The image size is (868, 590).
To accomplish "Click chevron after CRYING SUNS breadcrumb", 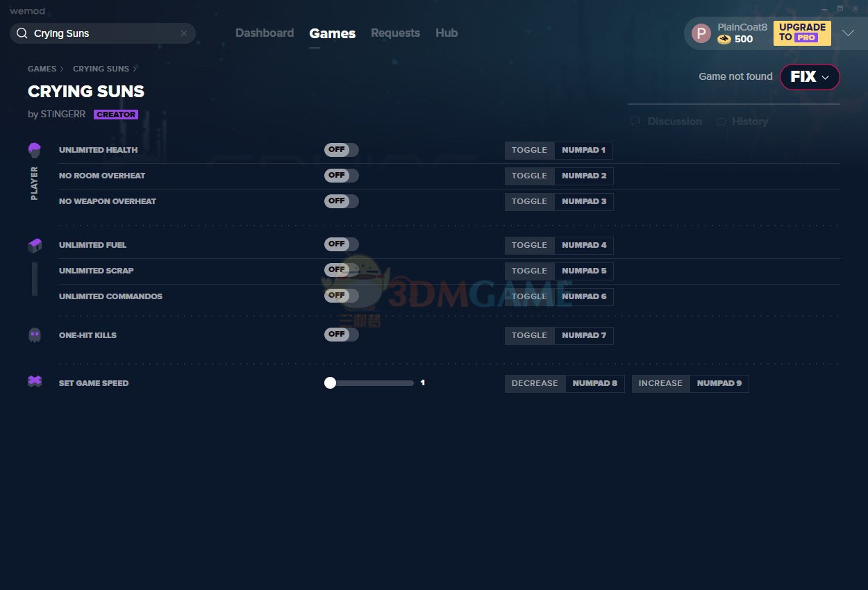I will click(135, 69).
